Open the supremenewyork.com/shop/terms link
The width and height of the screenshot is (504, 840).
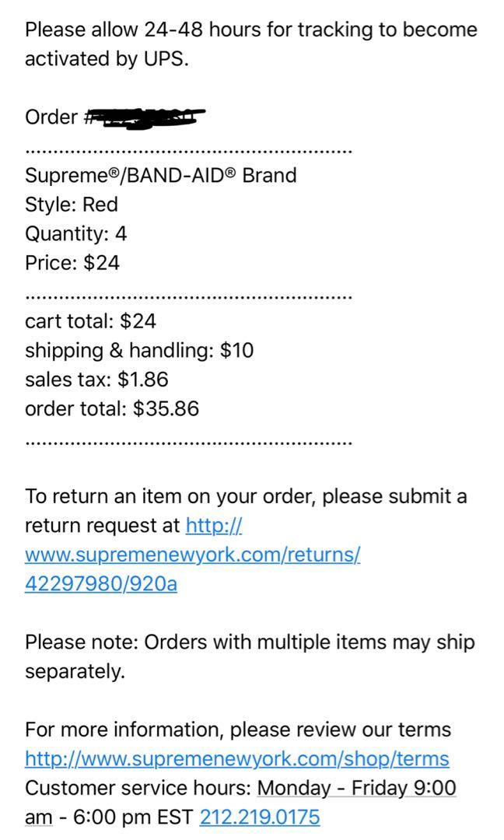tap(236, 759)
